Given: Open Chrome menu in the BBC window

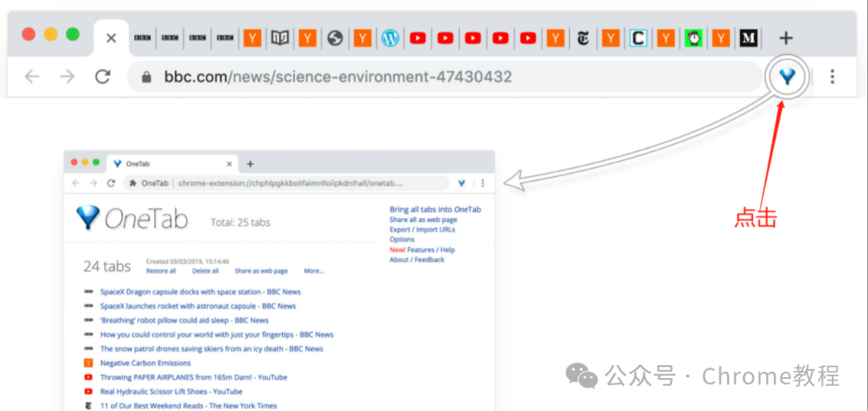Looking at the screenshot, I should pyautogui.click(x=832, y=76).
